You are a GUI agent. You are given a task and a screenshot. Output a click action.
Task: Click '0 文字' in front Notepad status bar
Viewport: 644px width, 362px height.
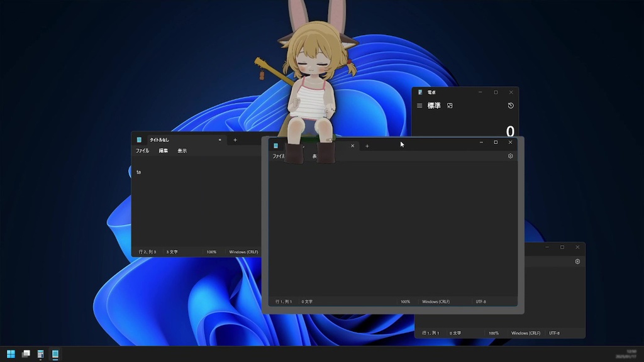(x=307, y=302)
